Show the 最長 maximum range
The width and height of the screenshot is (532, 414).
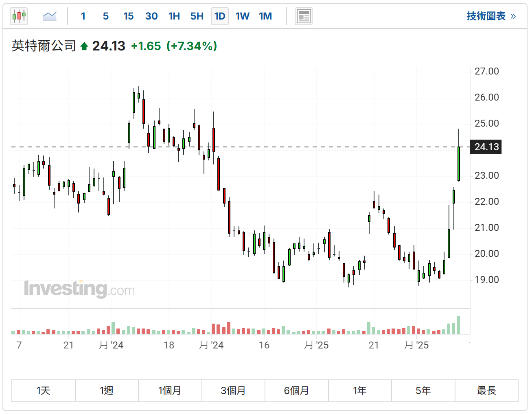click(486, 391)
